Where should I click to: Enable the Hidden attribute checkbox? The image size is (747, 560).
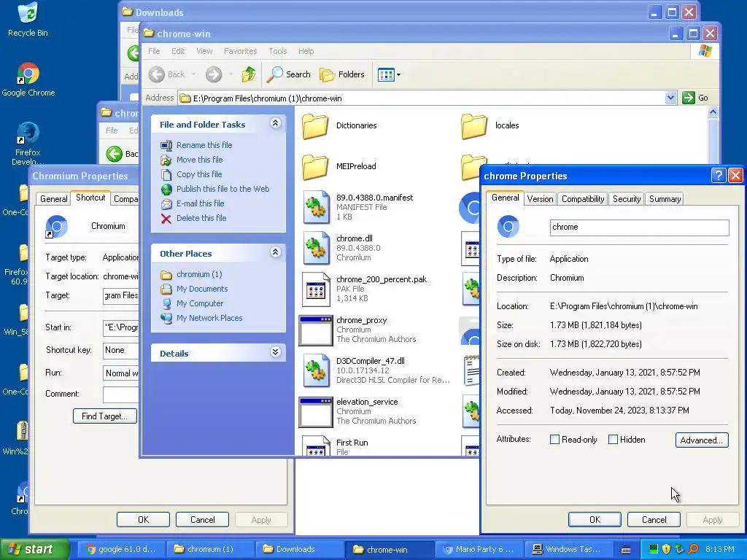[613, 440]
